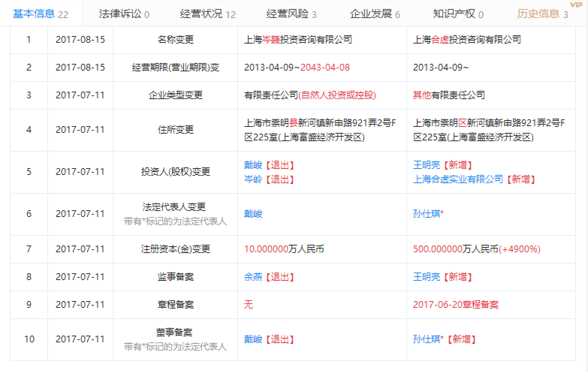This screenshot has height=372, width=588.
Task: Click the 岑岭 investor link
Action: pos(253,179)
